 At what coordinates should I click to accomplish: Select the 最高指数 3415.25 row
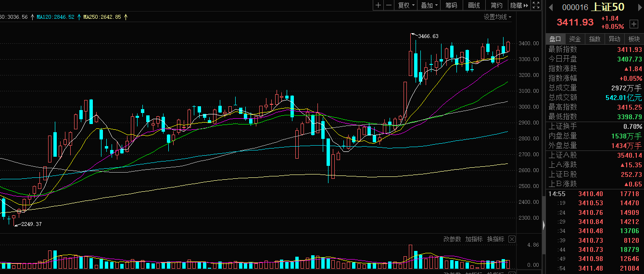(595, 107)
